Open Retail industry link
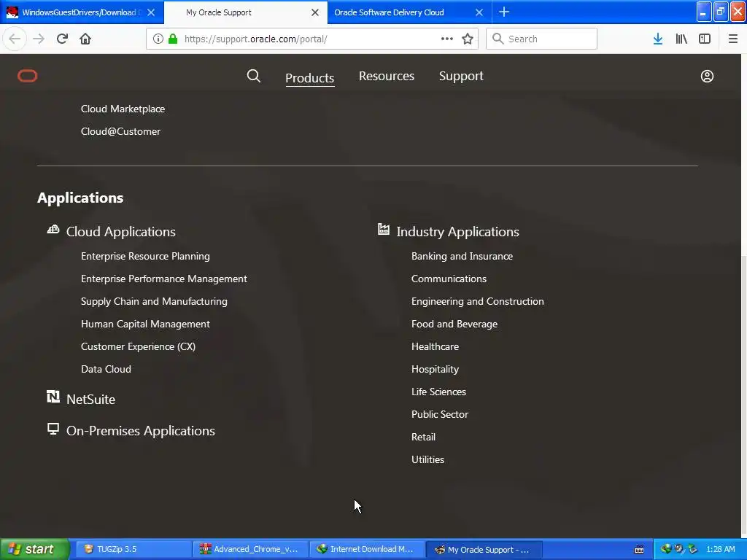This screenshot has height=560, width=747. 423,437
